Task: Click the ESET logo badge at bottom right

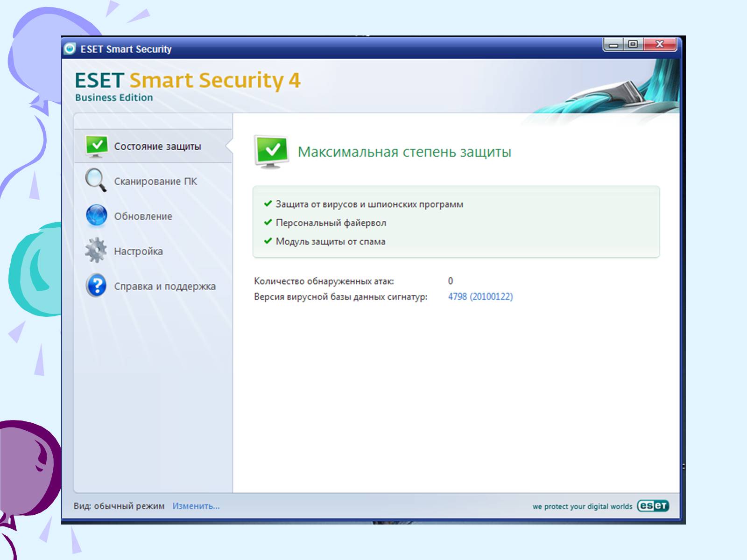Action: point(653,506)
